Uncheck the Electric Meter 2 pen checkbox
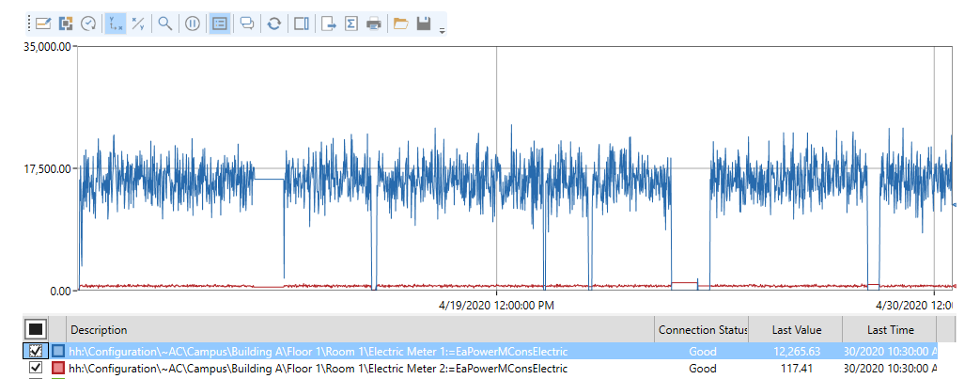Image resolution: width=980 pixels, height=379 pixels. point(36,368)
